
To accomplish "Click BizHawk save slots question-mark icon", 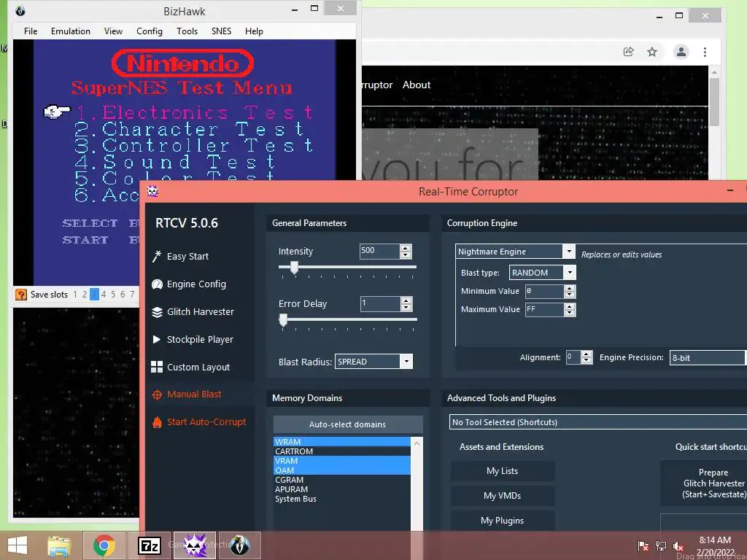I will click(x=21, y=295).
